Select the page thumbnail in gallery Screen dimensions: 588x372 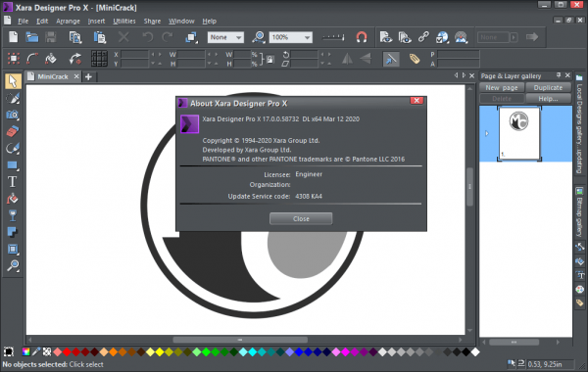pyautogui.click(x=519, y=133)
